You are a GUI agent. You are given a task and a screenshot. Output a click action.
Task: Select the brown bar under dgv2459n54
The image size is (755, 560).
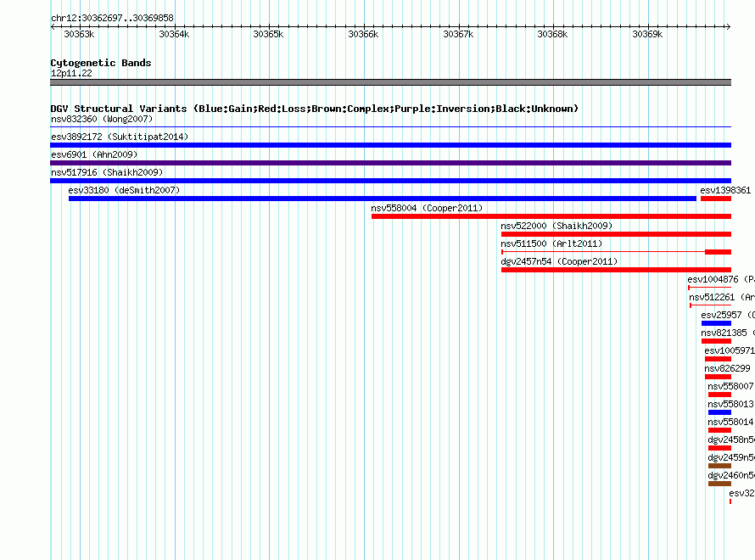click(x=720, y=466)
